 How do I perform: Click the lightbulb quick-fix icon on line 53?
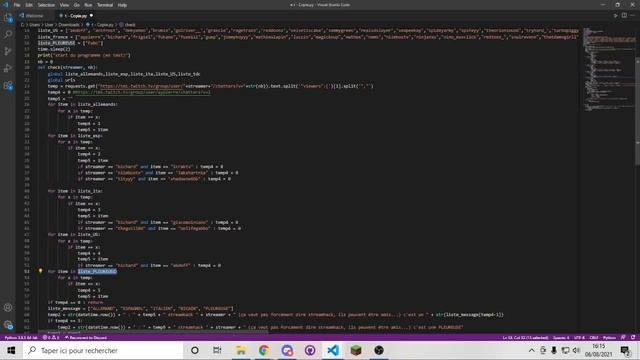40,271
